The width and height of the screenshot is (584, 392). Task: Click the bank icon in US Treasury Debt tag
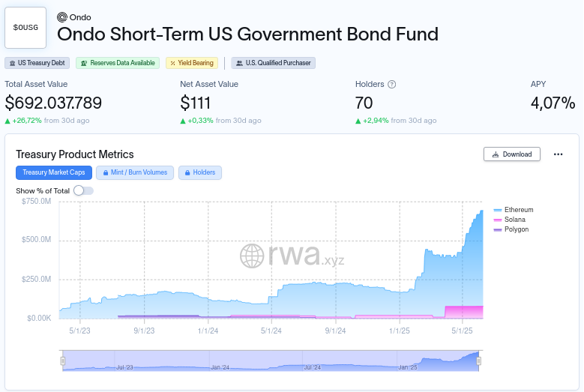pyautogui.click(x=11, y=64)
